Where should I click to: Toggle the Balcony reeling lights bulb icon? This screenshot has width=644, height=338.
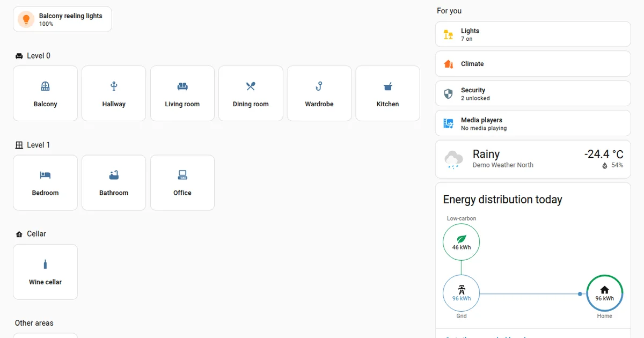pyautogui.click(x=26, y=19)
